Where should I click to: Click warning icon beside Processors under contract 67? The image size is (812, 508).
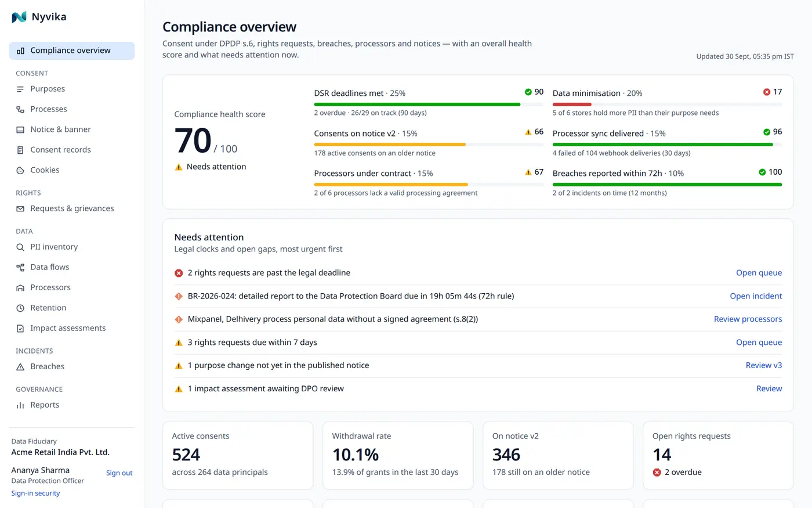point(528,172)
